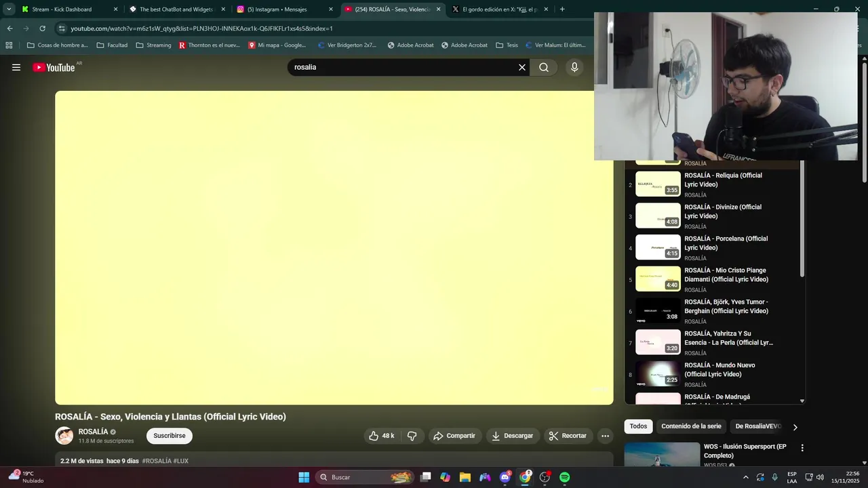Open 'Thornton es el nuev...' bookmark
868x488 pixels.
(210, 45)
